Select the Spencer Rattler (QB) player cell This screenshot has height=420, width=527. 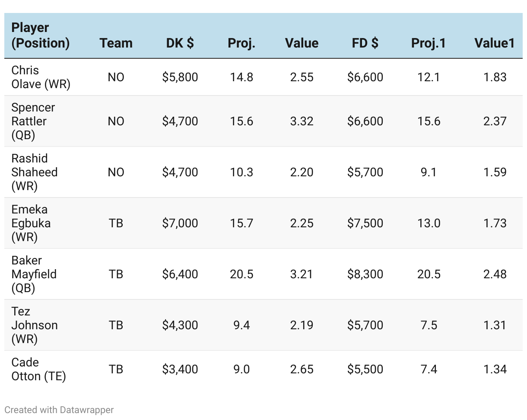33,121
